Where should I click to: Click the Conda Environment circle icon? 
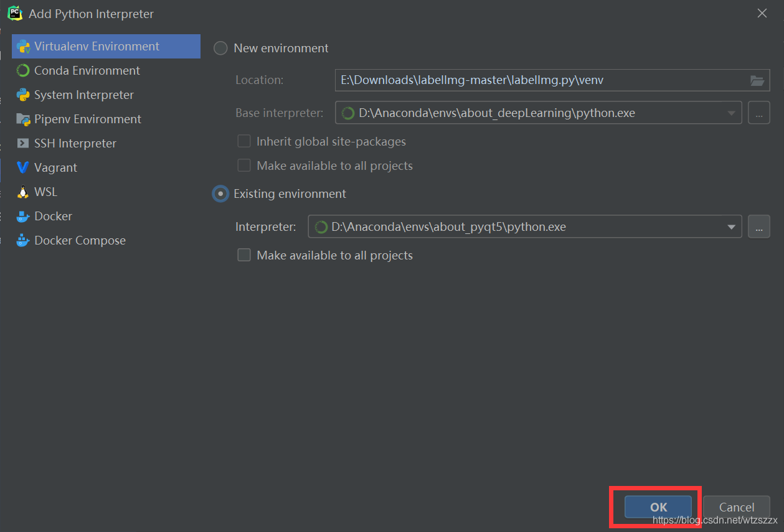click(x=23, y=71)
